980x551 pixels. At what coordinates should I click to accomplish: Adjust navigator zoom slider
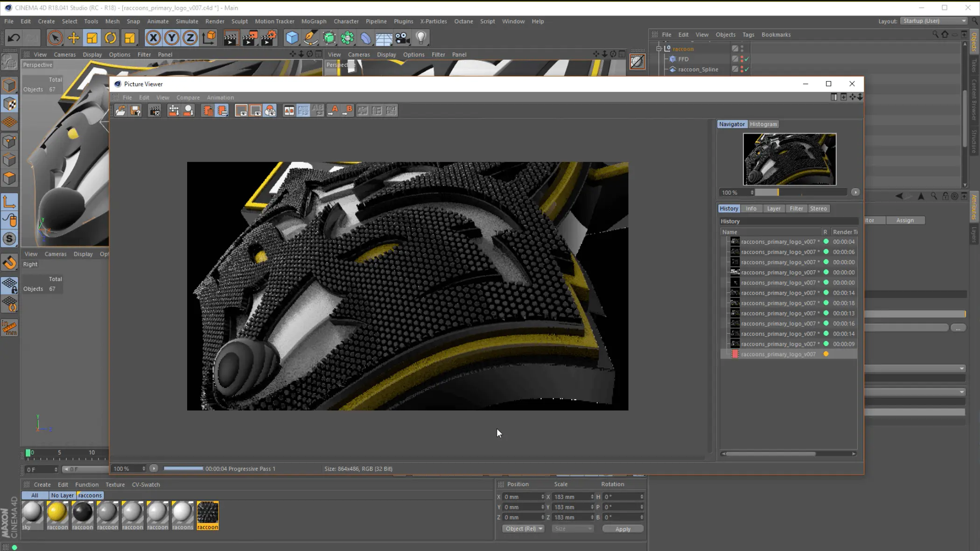tap(801, 192)
